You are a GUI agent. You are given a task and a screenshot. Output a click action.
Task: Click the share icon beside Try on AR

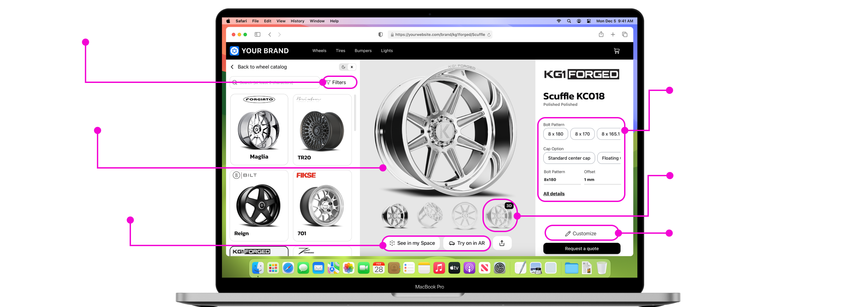tap(502, 243)
